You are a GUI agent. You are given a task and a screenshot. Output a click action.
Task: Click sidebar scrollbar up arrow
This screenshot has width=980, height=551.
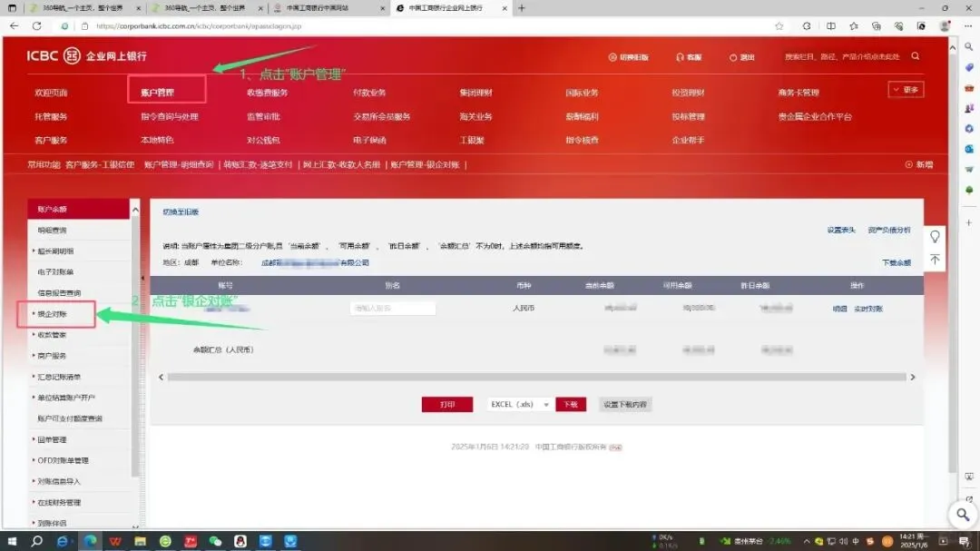pos(135,210)
